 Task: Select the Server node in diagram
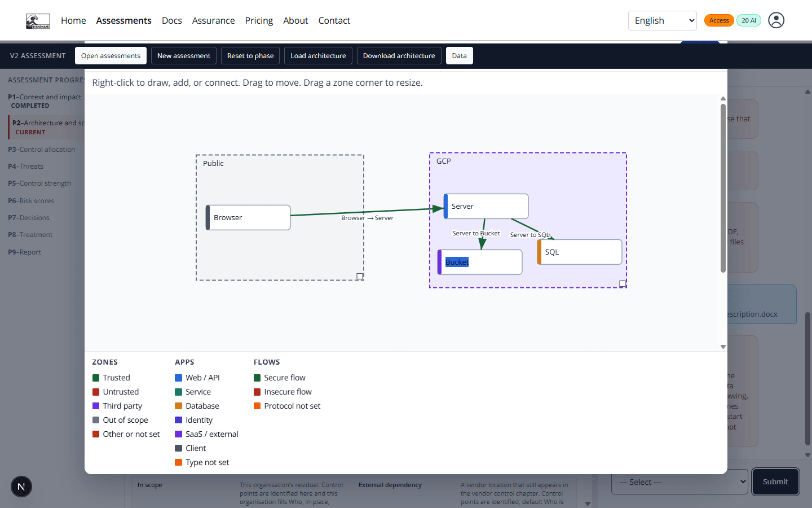coord(486,206)
